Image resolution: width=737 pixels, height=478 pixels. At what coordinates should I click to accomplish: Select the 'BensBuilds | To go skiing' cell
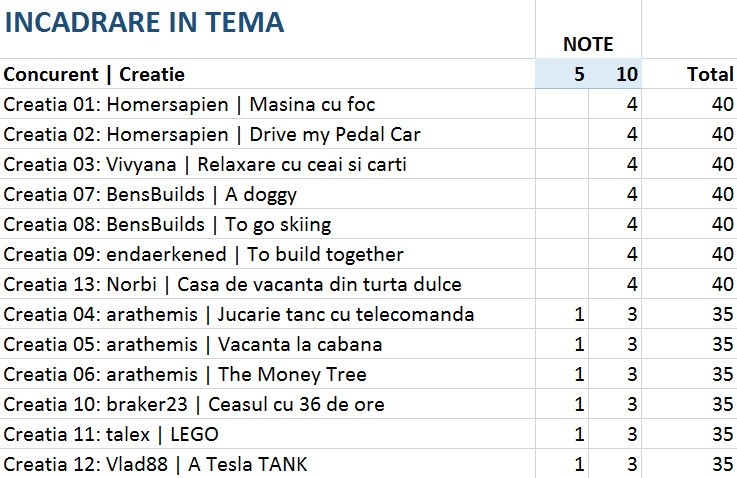pyautogui.click(x=168, y=224)
